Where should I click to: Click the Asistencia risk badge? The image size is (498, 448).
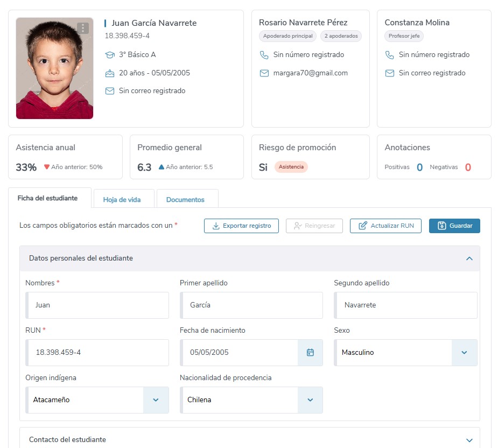[291, 167]
